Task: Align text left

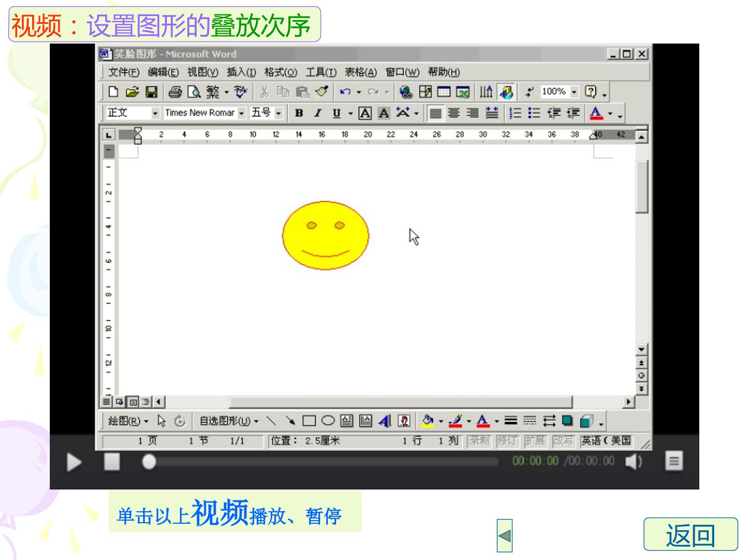Action: pos(435,113)
